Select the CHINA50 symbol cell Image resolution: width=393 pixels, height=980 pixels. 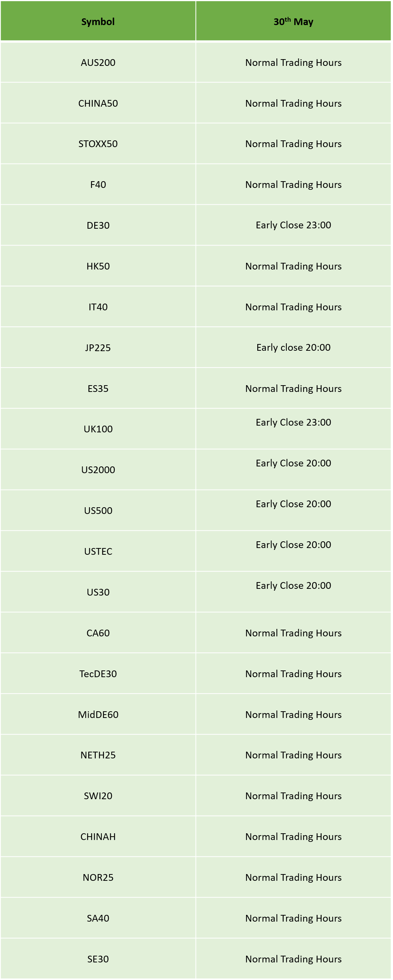pyautogui.click(x=98, y=103)
